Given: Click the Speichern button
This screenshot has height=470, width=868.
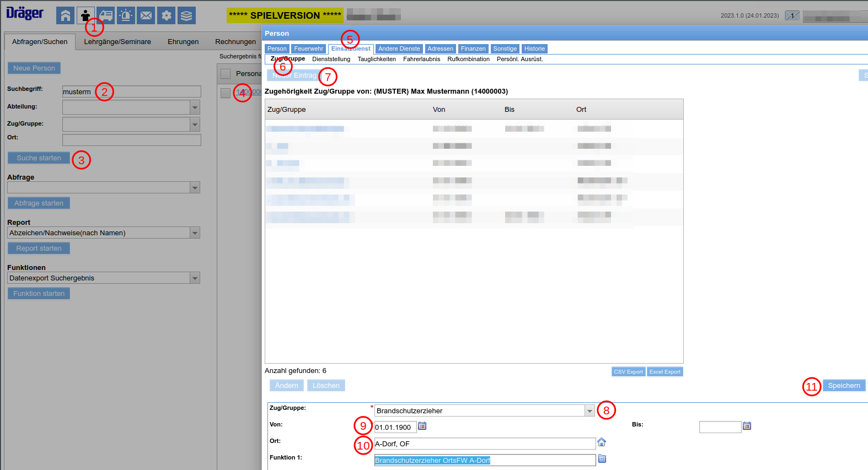Looking at the screenshot, I should click(x=844, y=386).
